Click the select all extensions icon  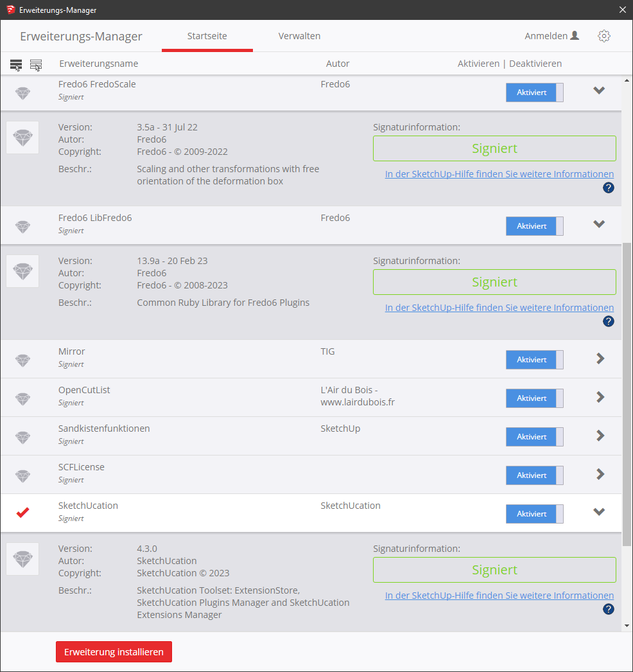(x=16, y=65)
